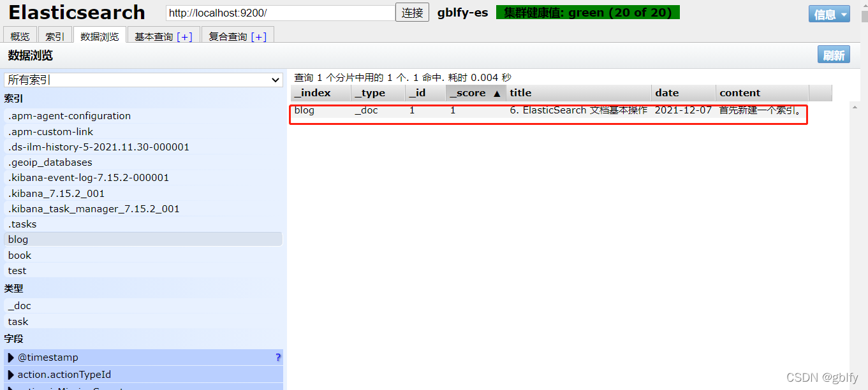Select the .kibana_task_manager_7.15.2_001 index
Viewport: 868px width, 390px height.
143,208
